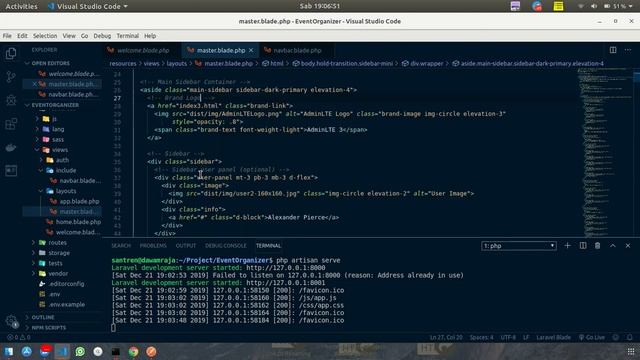
Task: Select terminal instance dropdown 1: php
Action: [519, 246]
